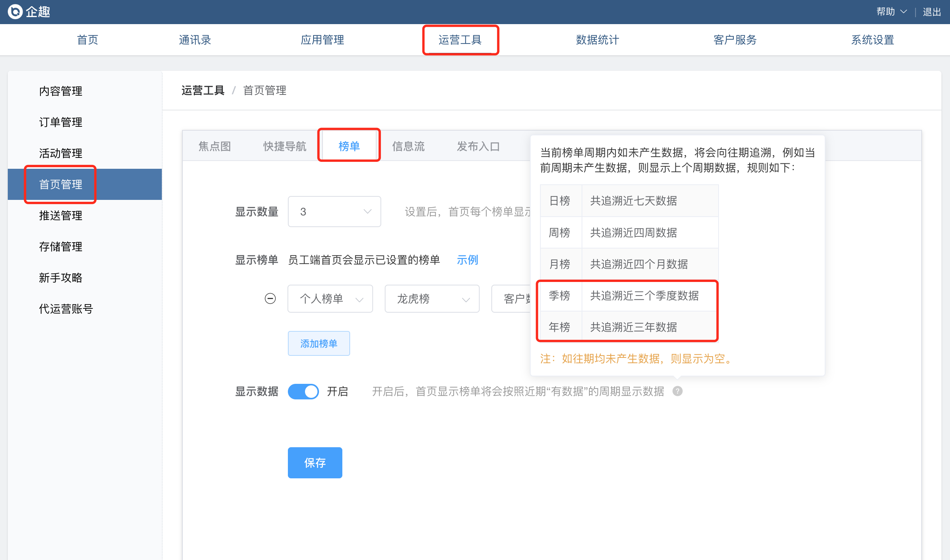Click the question mark help icon
Viewport: 950px width, 560px height.
677,391
